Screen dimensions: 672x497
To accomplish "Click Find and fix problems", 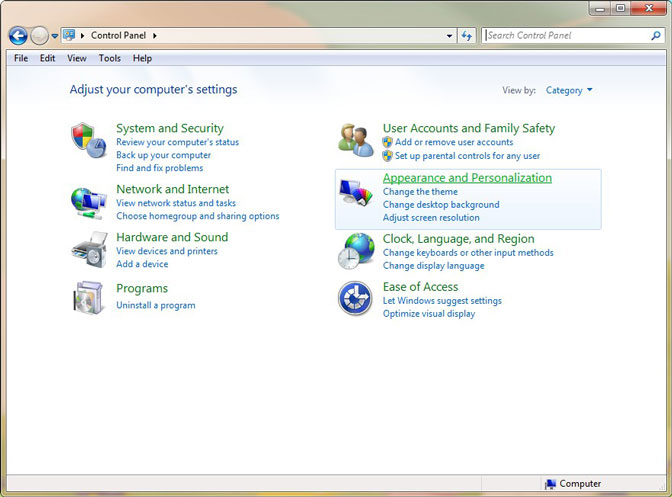I will point(159,168).
